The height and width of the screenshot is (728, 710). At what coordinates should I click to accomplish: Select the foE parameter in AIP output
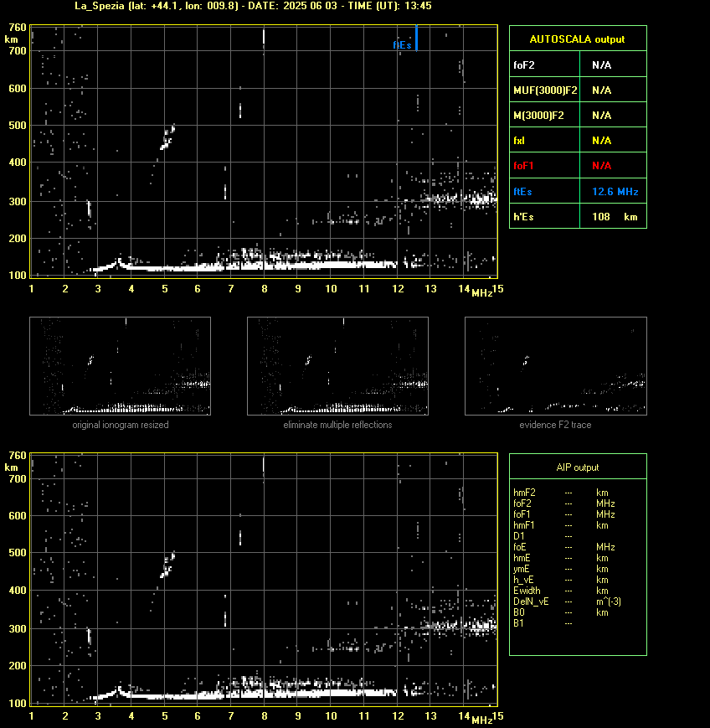520,547
